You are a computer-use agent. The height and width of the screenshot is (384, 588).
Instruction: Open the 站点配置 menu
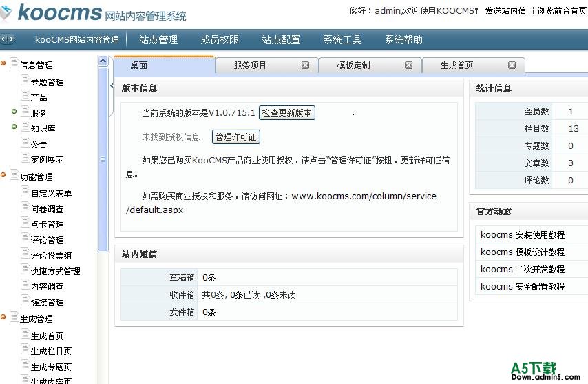tap(281, 39)
